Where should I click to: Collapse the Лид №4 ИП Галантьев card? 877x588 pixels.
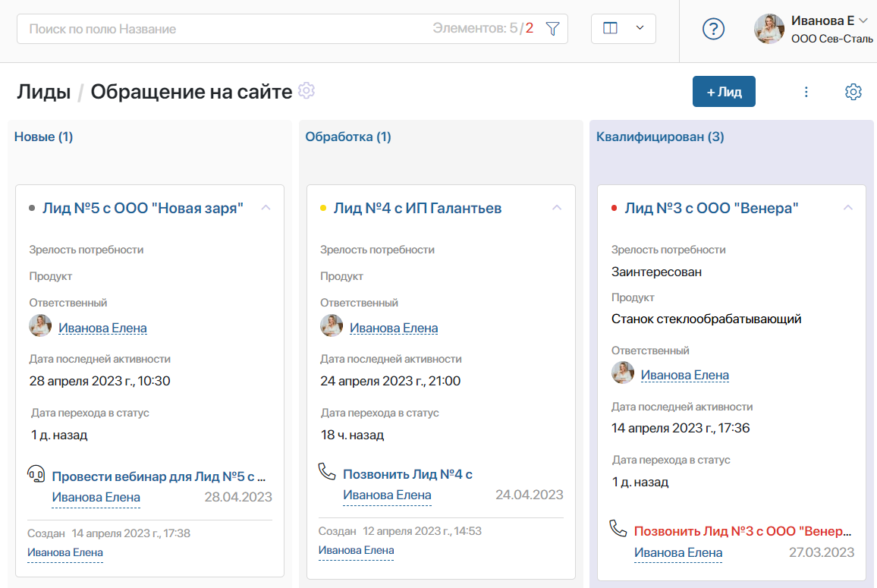coord(557,208)
